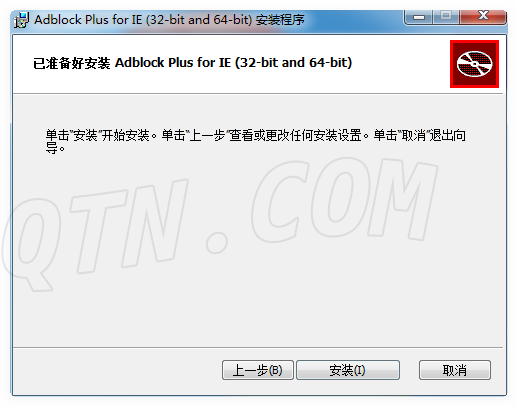Click the letter Q of the watermark
The width and height of the screenshot is (519, 408).
tap(32, 243)
